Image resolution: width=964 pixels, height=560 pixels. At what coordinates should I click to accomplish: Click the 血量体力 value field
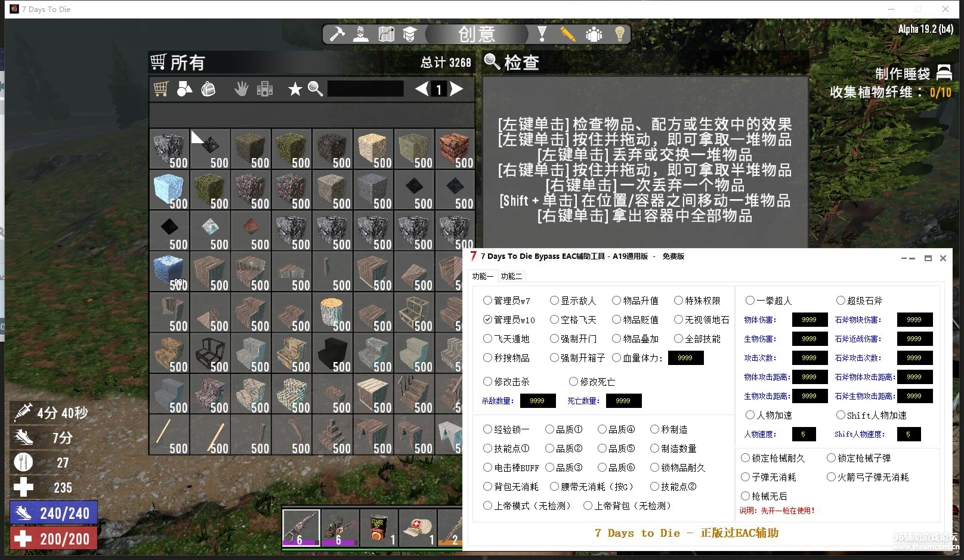(685, 358)
